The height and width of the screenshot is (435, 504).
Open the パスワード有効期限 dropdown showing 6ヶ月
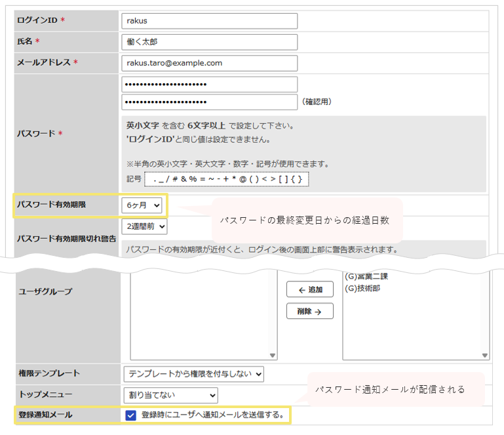[142, 205]
